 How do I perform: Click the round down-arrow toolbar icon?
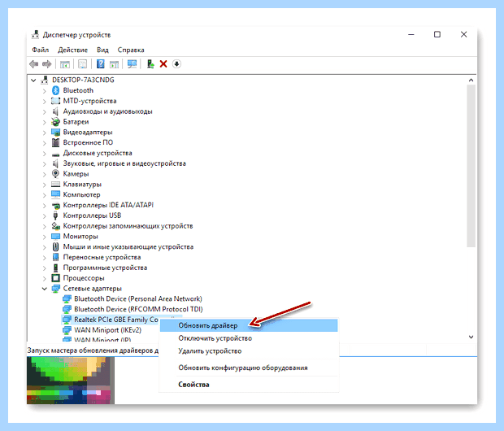point(176,64)
